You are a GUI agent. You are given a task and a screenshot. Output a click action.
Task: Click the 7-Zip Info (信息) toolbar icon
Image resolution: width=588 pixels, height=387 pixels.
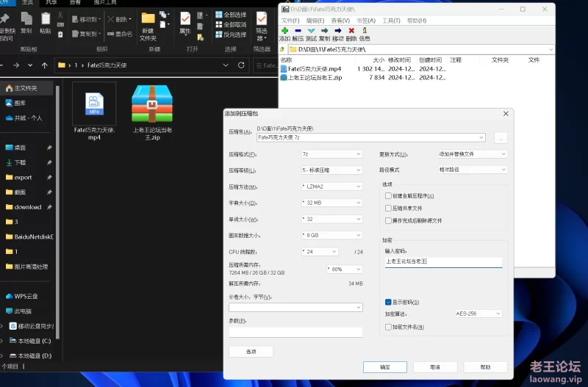pyautogui.click(x=365, y=31)
